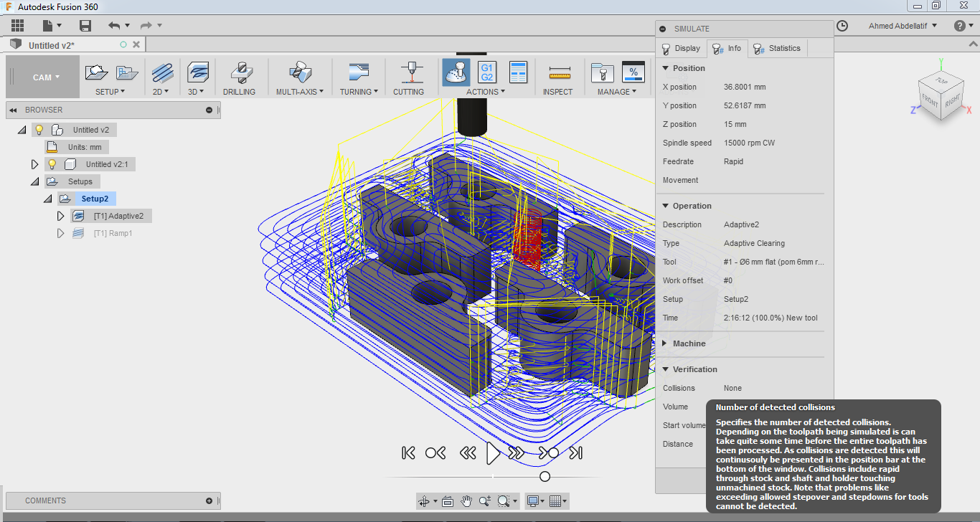Add a comment with the plus icon
Viewport: 980px width, 522px height.
[x=209, y=500]
